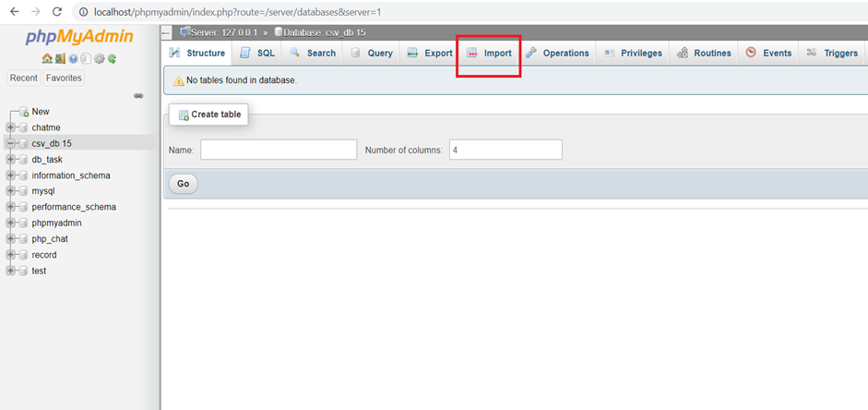This screenshot has height=410, width=868.
Task: Expand the mysql database node
Action: tap(10, 191)
